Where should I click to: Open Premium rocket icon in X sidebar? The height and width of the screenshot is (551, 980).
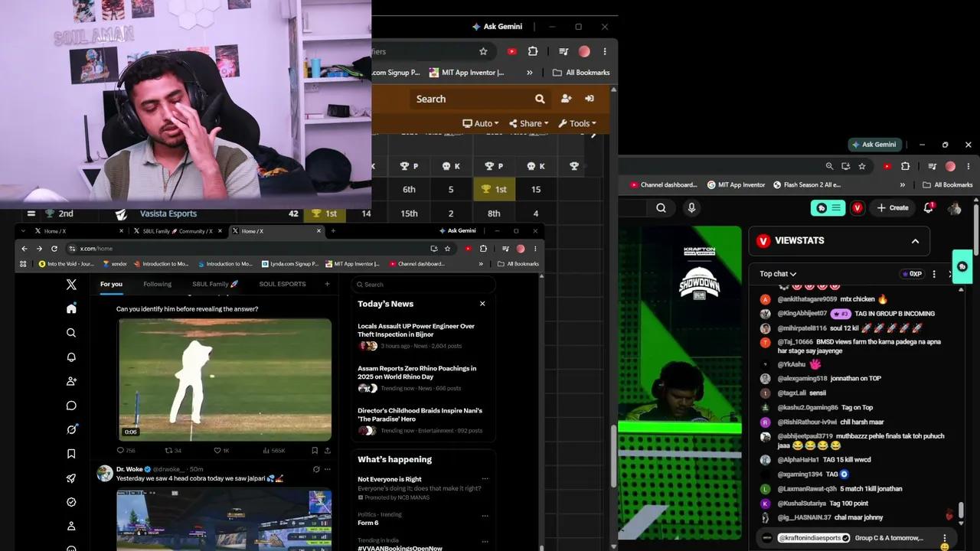71,478
